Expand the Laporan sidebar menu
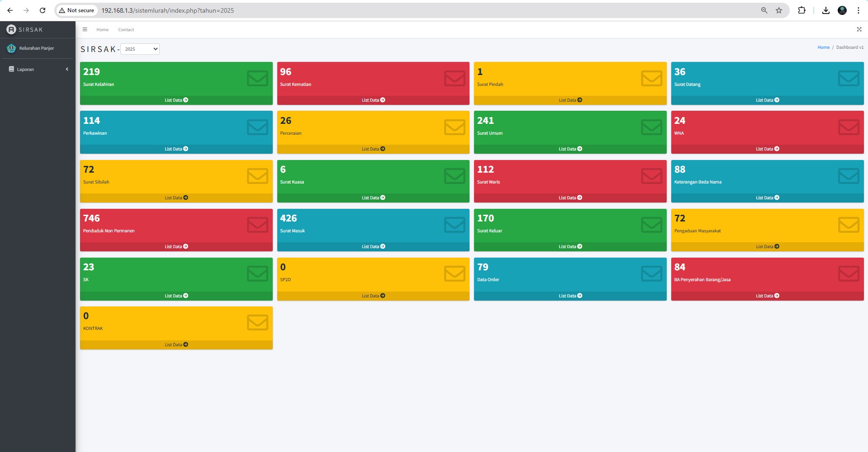 (25, 70)
